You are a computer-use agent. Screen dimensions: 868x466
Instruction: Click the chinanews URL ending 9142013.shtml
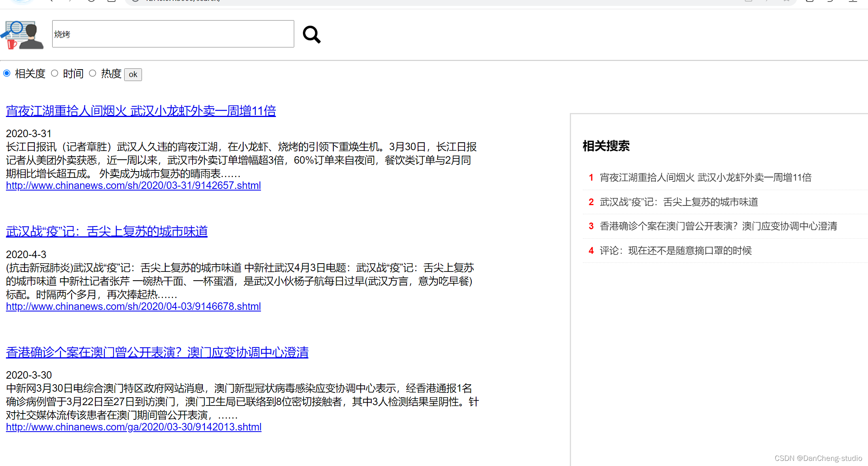134,427
